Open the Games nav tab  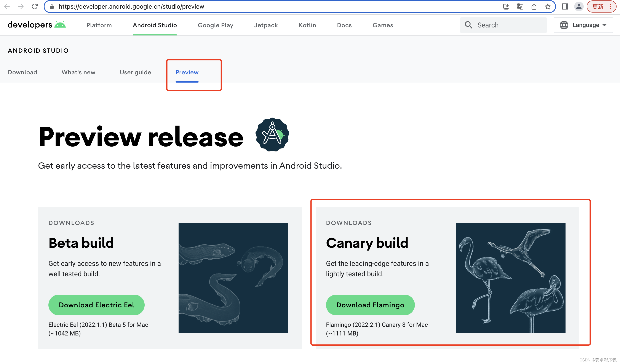click(383, 25)
